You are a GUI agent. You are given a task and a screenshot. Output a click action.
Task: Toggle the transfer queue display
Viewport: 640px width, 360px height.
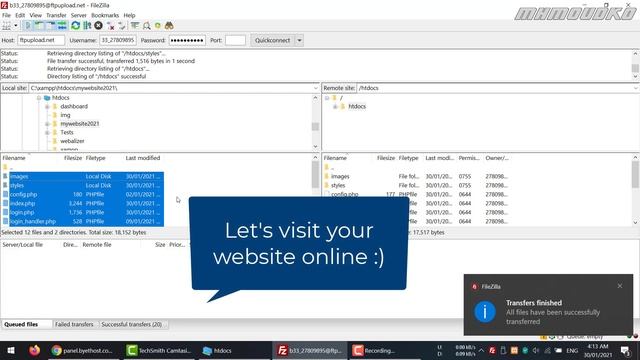click(x=62, y=26)
